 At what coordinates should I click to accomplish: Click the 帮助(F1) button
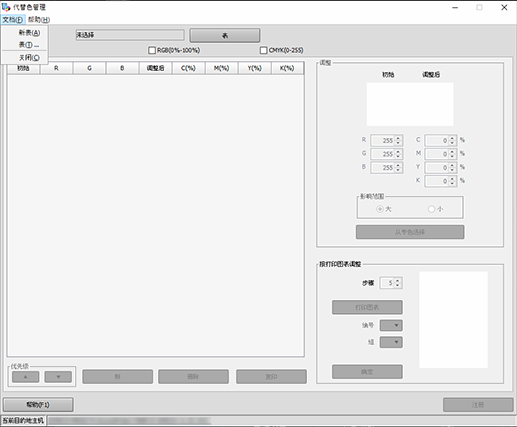(x=38, y=405)
